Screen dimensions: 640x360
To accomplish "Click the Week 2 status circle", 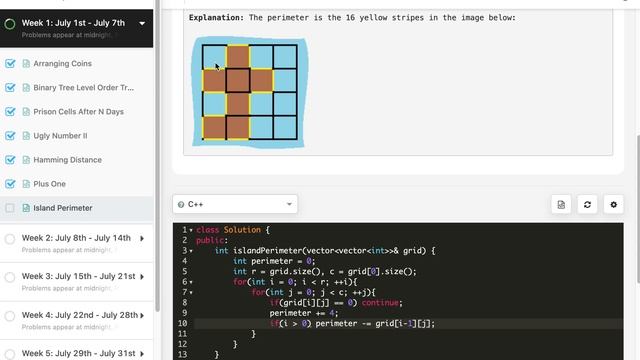I will (10, 239).
